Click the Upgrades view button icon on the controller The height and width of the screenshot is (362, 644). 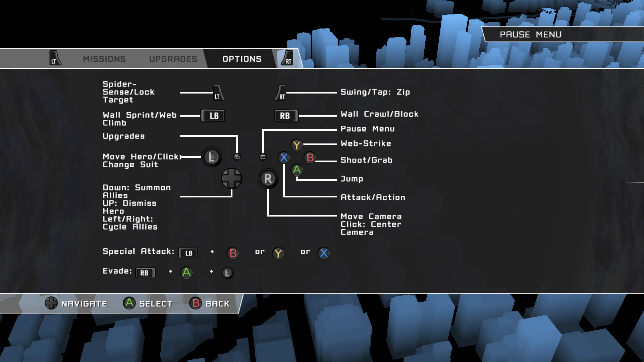237,156
